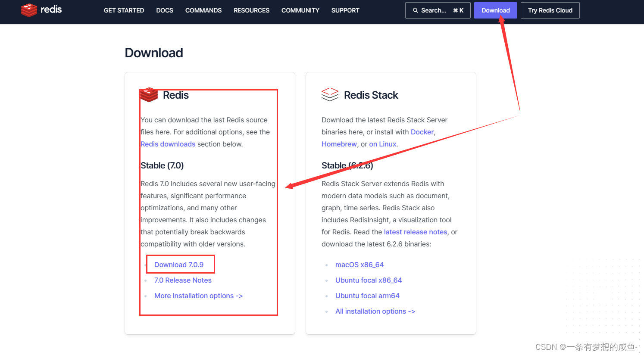This screenshot has height=355, width=644.
Task: Open the latest release notes link
Action: [416, 232]
